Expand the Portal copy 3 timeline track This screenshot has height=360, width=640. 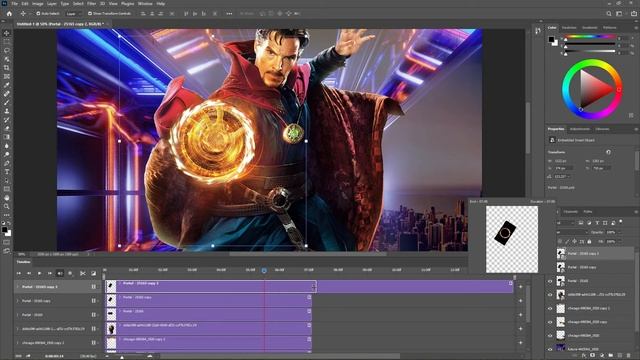[x=18, y=287]
